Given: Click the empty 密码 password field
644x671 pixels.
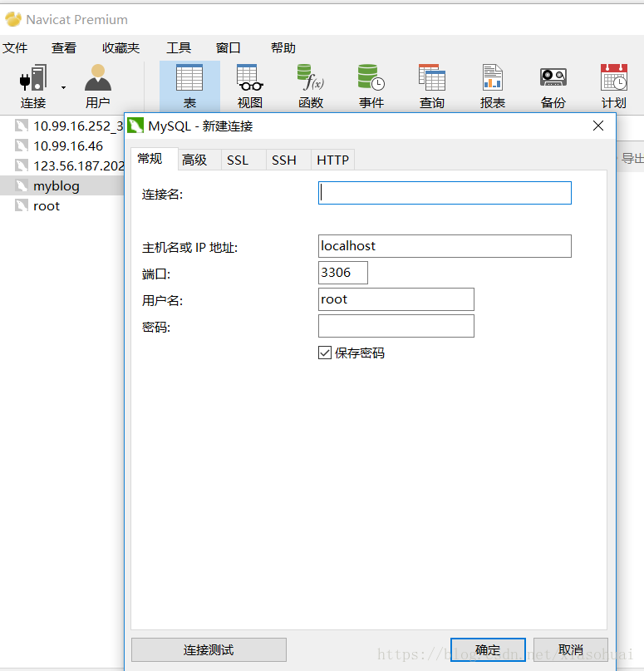Looking at the screenshot, I should [396, 326].
